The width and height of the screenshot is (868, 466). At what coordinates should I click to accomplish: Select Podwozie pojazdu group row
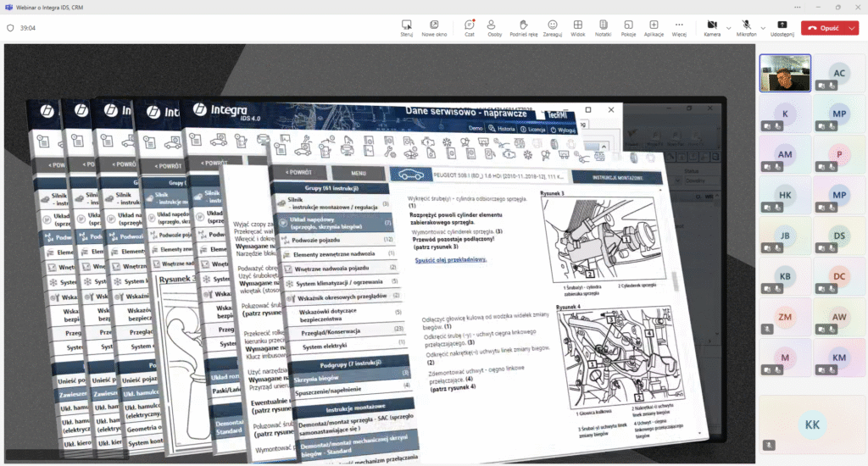click(337, 240)
